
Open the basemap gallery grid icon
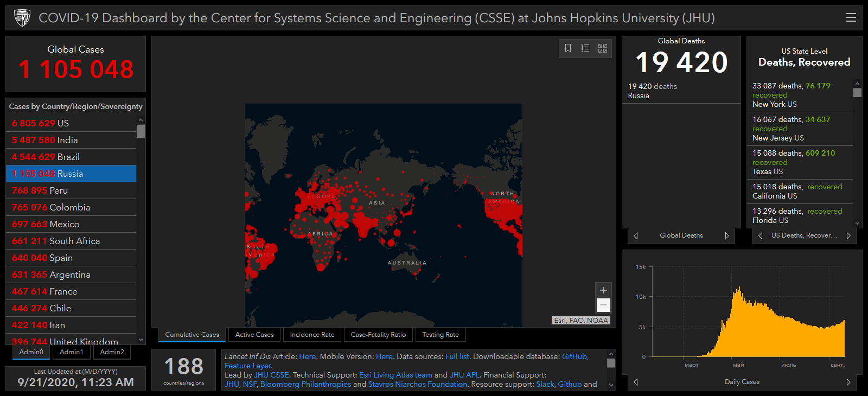603,48
